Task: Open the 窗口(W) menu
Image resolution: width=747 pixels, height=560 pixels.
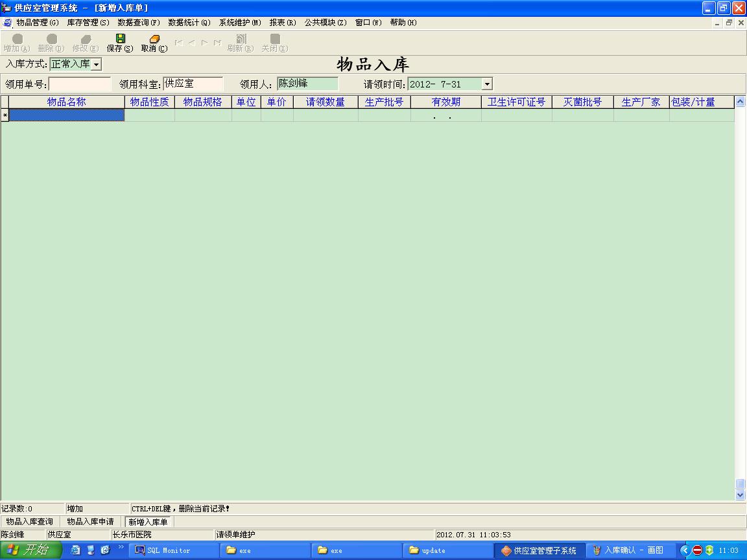Action: click(368, 23)
